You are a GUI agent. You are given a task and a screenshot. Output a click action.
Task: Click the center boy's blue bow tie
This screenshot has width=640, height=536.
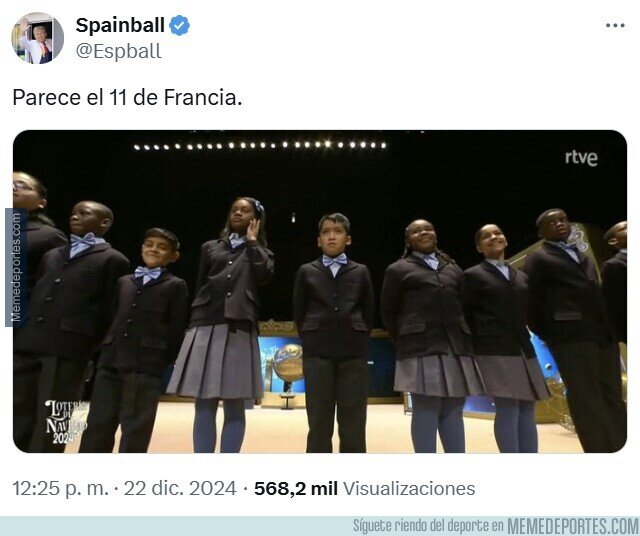pos(335,260)
